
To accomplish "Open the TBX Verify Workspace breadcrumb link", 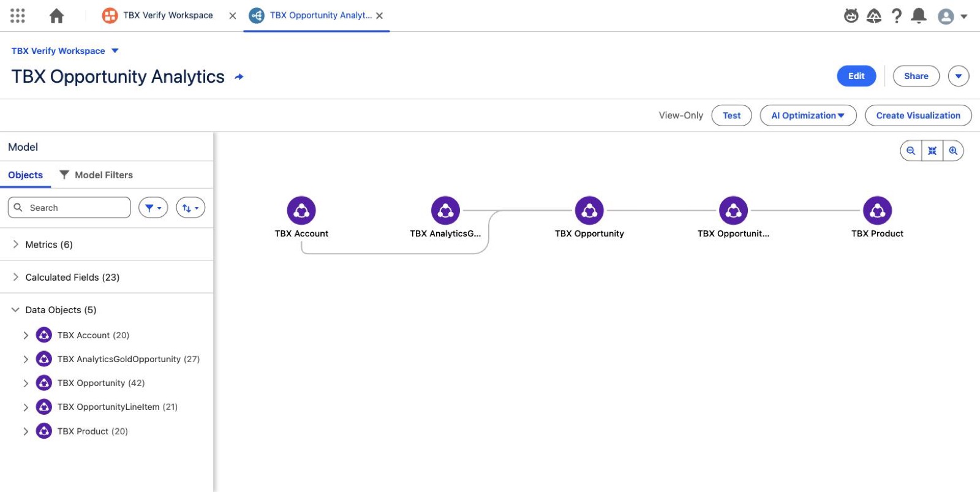I will (58, 51).
